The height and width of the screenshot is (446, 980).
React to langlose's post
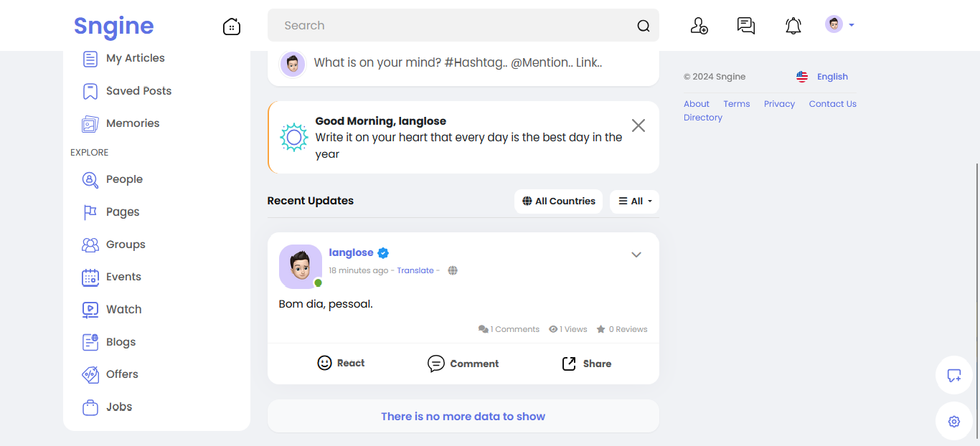point(341,364)
